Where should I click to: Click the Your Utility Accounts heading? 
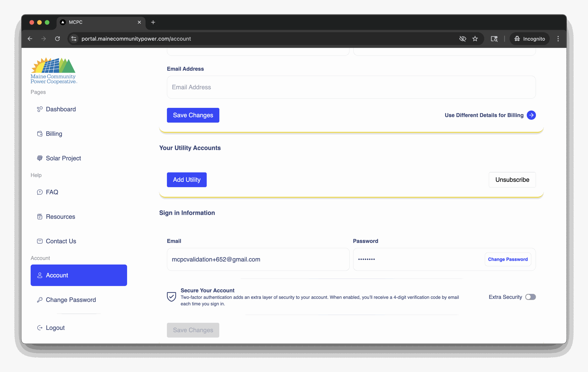pos(190,148)
